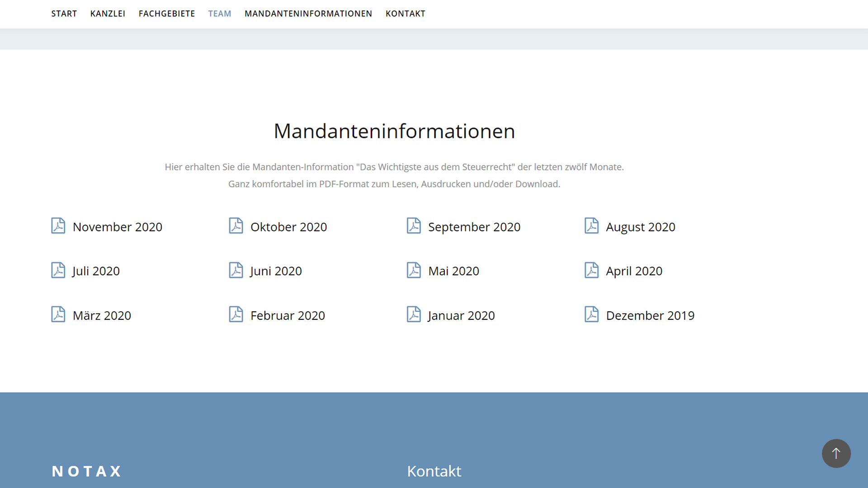This screenshot has height=488, width=868.
Task: Click the PDF icon beside September 2020
Action: click(x=414, y=225)
